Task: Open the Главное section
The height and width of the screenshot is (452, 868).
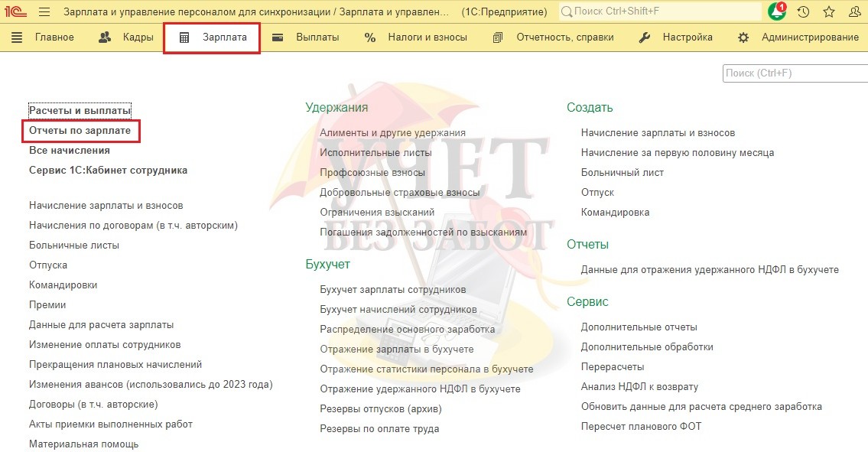Action: point(54,37)
